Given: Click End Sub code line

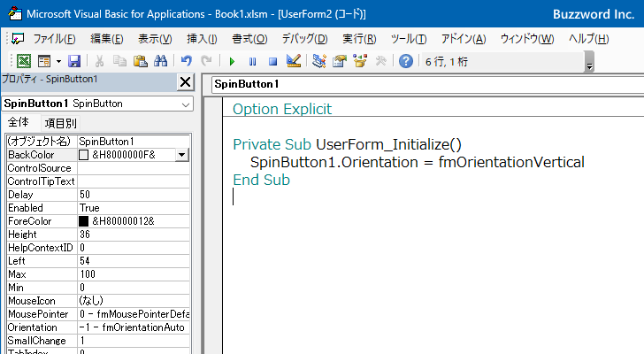Looking at the screenshot, I should click(x=261, y=180).
